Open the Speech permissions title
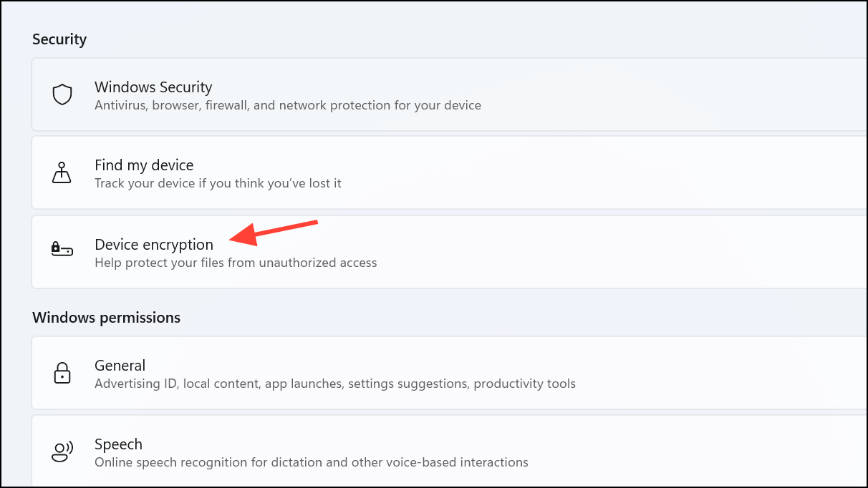This screenshot has height=488, width=868. (118, 444)
